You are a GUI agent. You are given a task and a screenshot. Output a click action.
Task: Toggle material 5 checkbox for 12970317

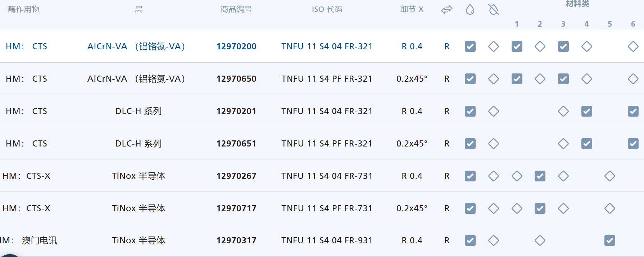coord(609,240)
